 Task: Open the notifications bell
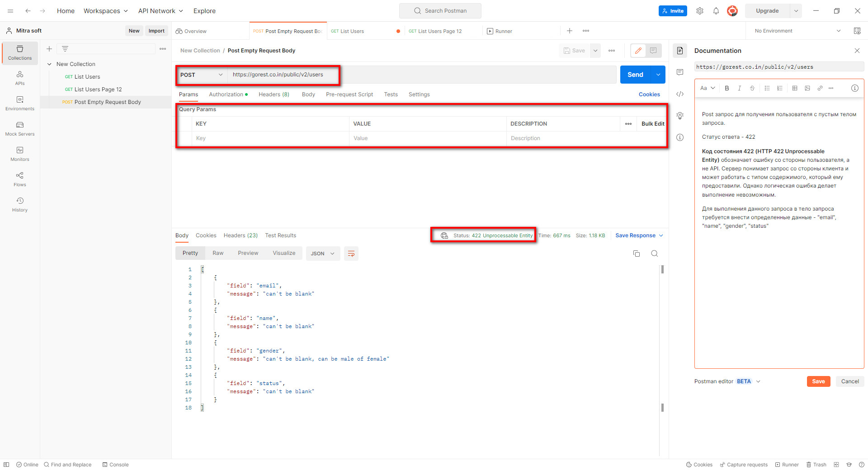716,11
